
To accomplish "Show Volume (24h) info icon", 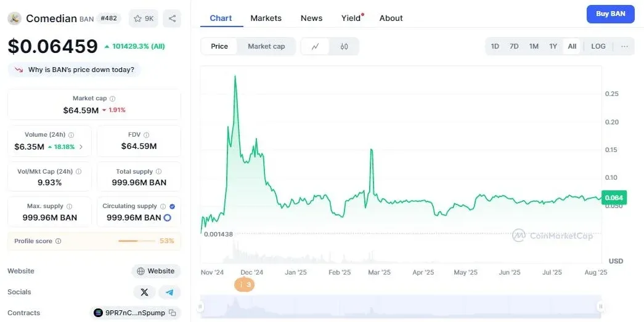I will tap(71, 135).
